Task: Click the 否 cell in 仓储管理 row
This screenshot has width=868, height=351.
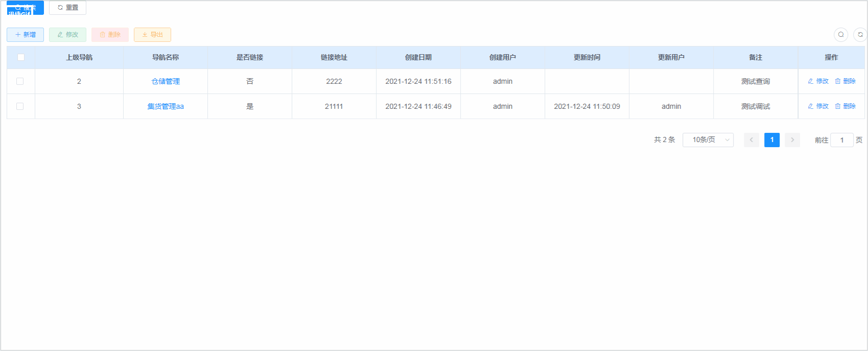Action: pyautogui.click(x=250, y=81)
